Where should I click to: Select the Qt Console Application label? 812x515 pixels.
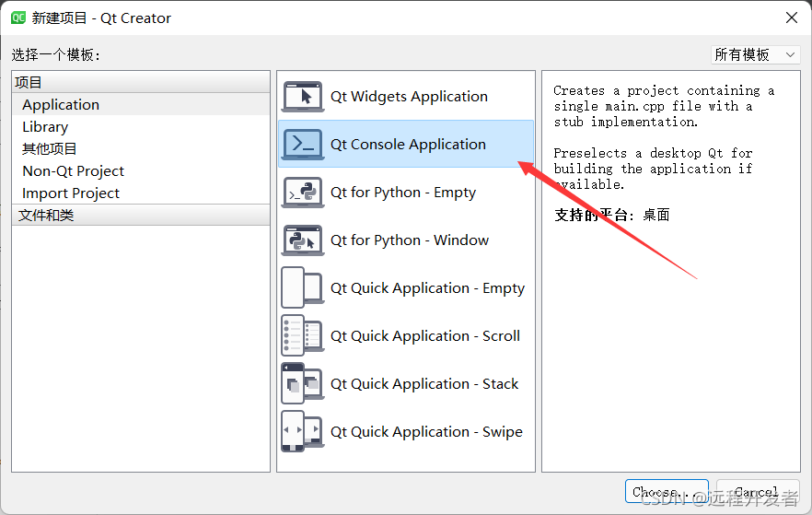point(408,144)
